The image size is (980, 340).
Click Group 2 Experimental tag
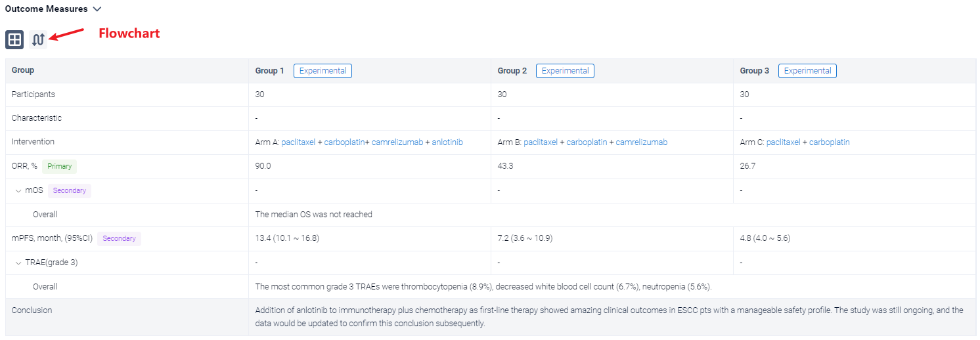[x=565, y=71]
